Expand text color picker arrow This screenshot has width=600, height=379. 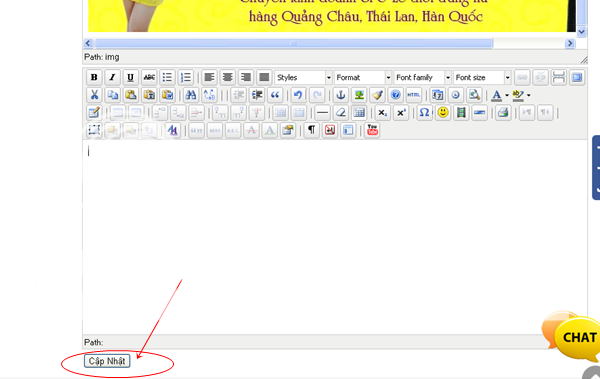coord(507,95)
